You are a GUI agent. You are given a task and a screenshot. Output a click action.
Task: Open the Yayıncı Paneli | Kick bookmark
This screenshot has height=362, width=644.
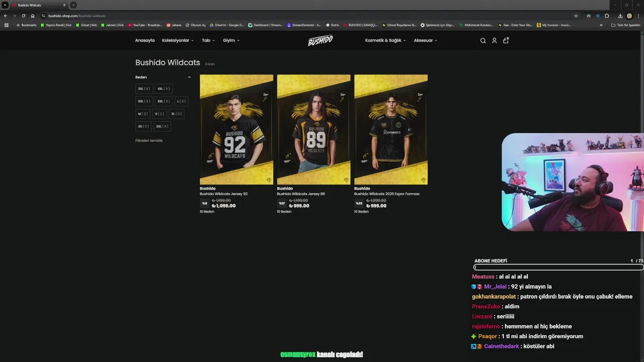[56, 25]
